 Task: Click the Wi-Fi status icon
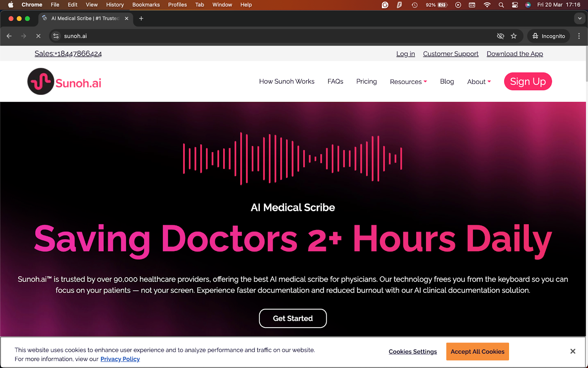tap(487, 5)
